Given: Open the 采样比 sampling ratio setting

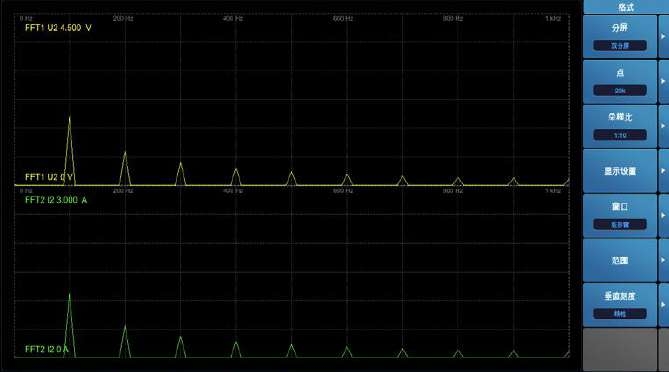Looking at the screenshot, I should [x=620, y=126].
